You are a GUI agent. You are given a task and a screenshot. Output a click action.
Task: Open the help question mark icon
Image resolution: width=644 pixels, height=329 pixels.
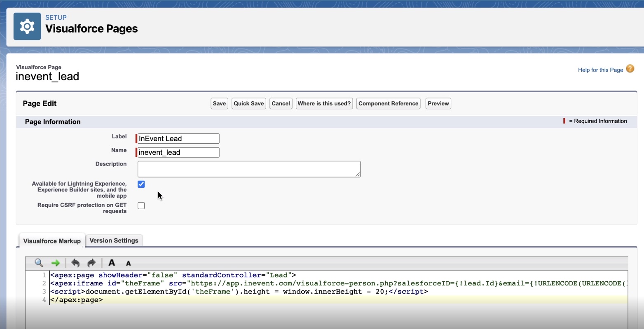pos(630,69)
